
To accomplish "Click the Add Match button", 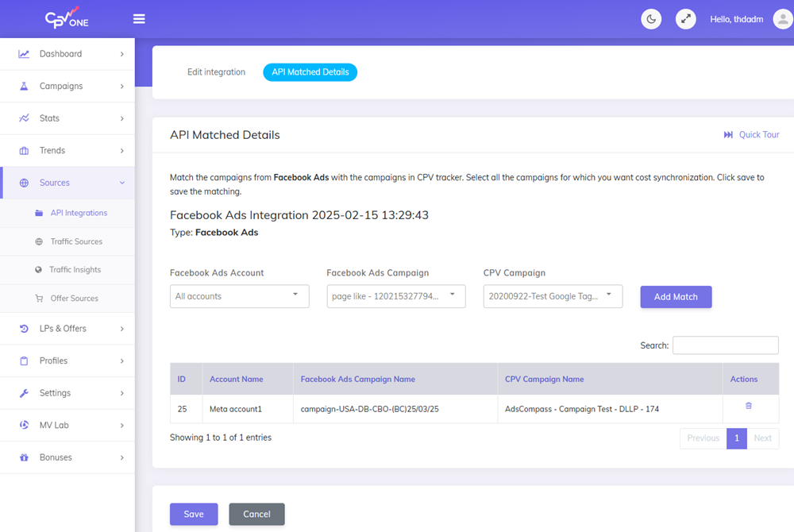I will tap(676, 296).
